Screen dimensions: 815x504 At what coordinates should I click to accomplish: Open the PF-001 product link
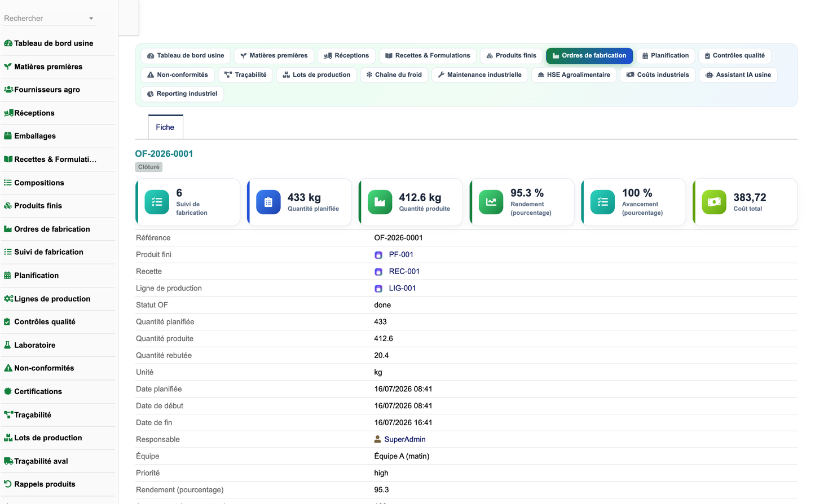[x=401, y=255]
